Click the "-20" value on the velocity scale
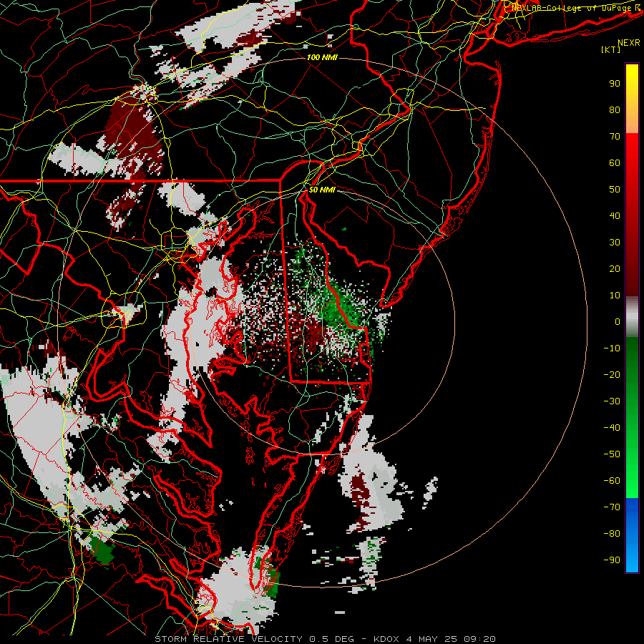 pyautogui.click(x=612, y=374)
